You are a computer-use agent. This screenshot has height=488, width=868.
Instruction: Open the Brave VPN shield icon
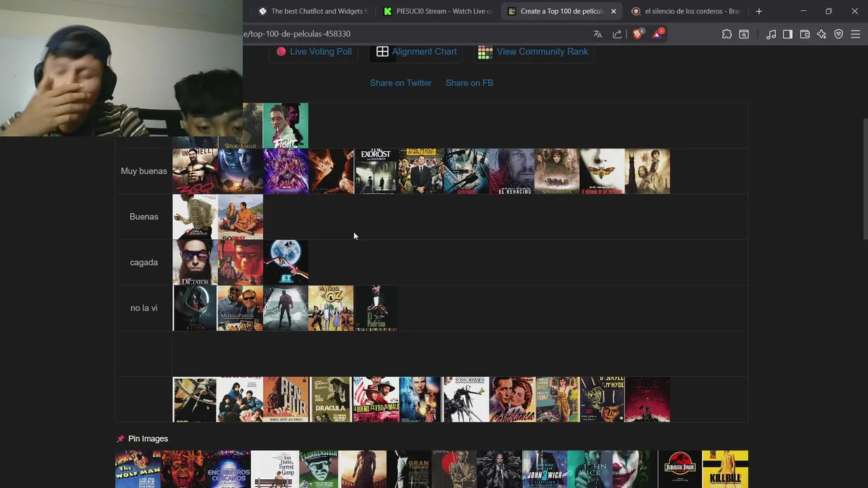coord(839,34)
